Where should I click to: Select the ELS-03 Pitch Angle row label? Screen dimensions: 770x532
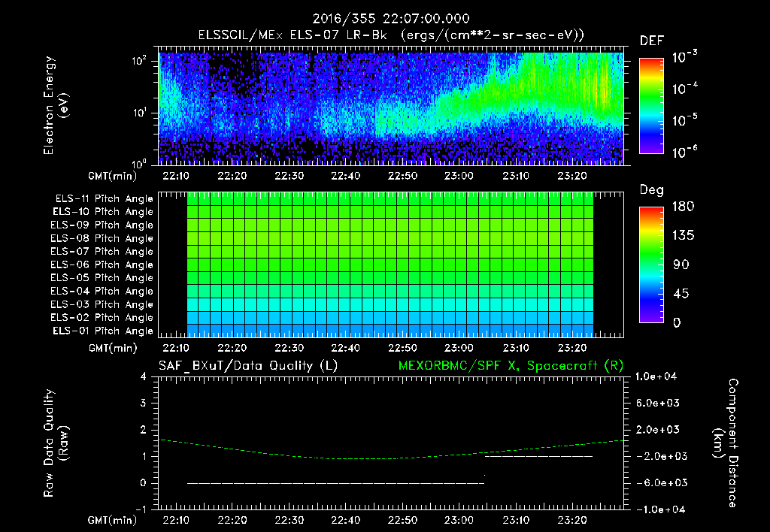coord(102,304)
